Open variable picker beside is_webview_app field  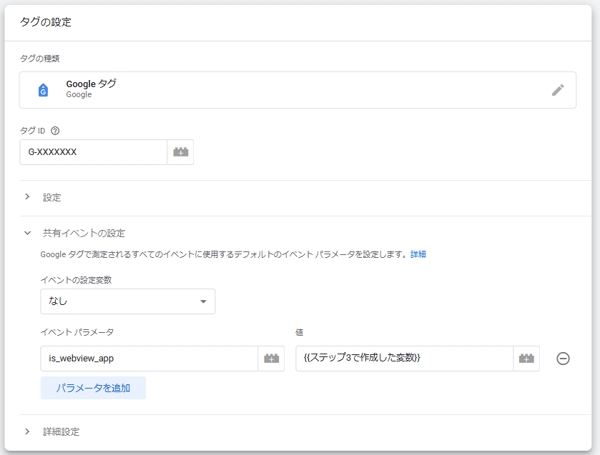pyautogui.click(x=271, y=358)
